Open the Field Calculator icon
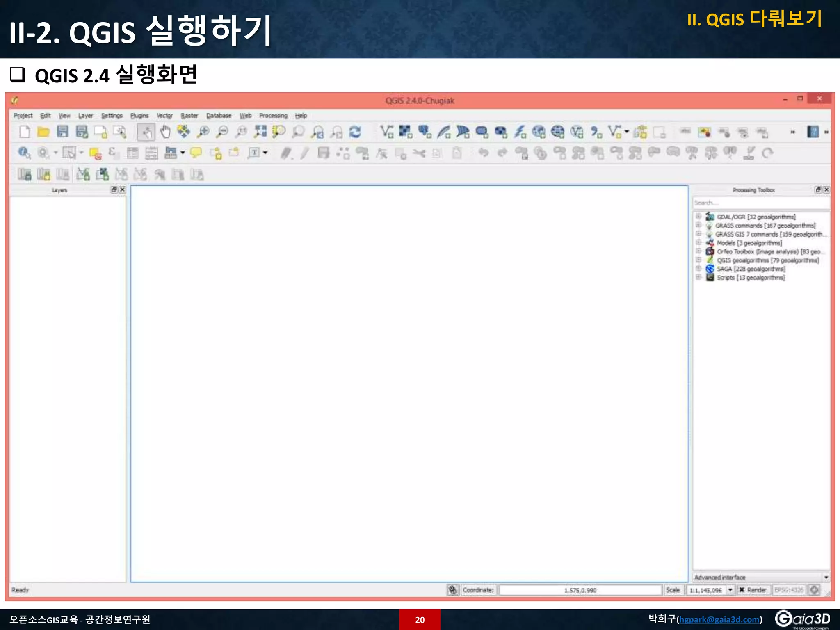This screenshot has height=630, width=840. point(151,153)
